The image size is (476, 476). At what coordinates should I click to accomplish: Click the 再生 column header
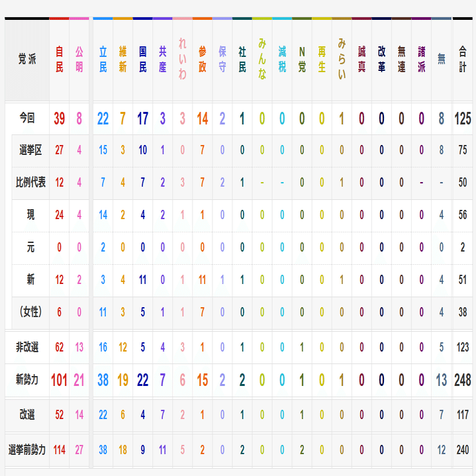pyautogui.click(x=322, y=59)
